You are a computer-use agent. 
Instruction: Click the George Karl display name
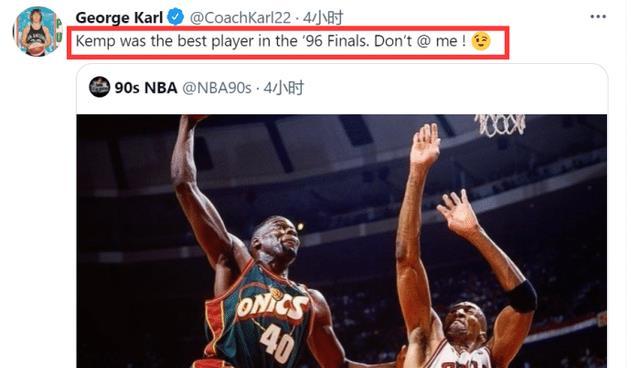(x=119, y=18)
